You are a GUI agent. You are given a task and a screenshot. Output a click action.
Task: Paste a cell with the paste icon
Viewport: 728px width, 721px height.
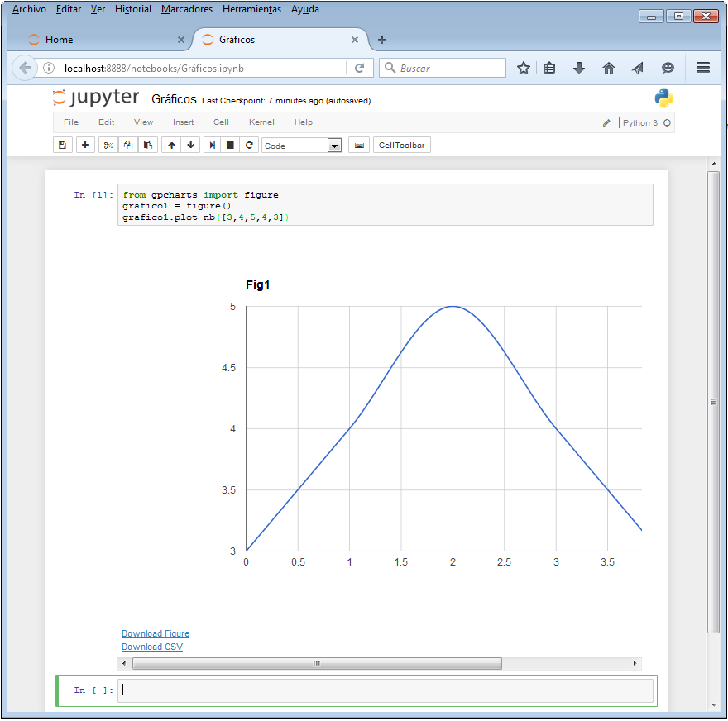[149, 145]
